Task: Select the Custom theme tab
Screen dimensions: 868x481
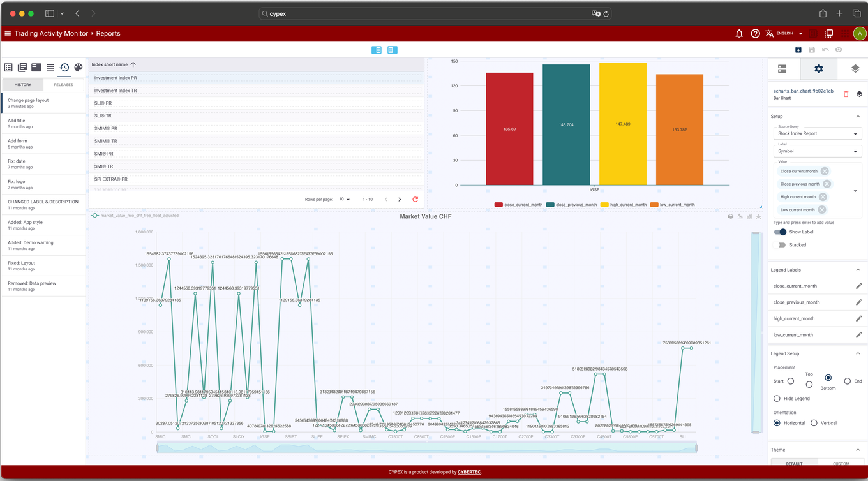Action: (x=841, y=464)
